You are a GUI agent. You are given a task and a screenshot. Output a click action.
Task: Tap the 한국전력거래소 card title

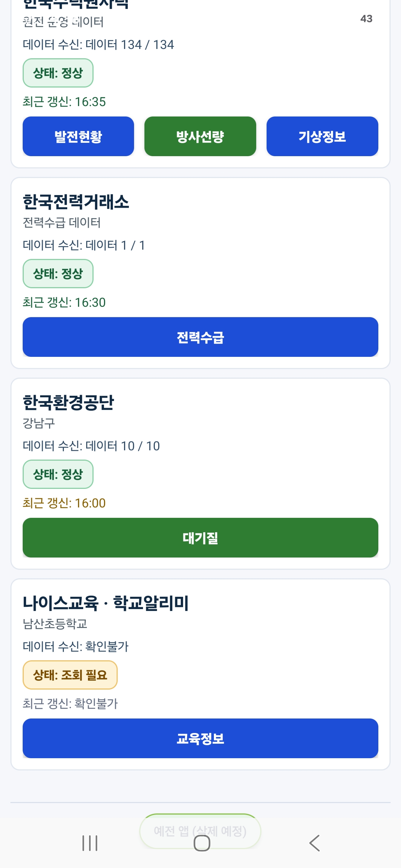[x=76, y=202]
